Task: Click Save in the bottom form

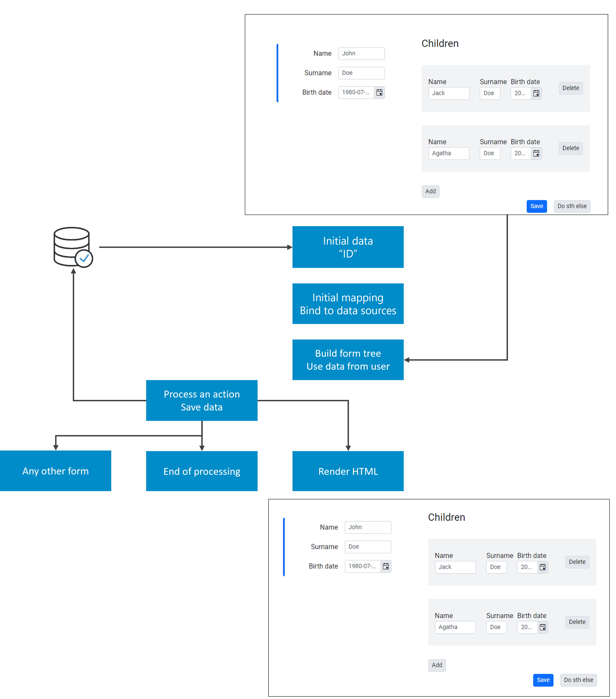Action: (543, 680)
